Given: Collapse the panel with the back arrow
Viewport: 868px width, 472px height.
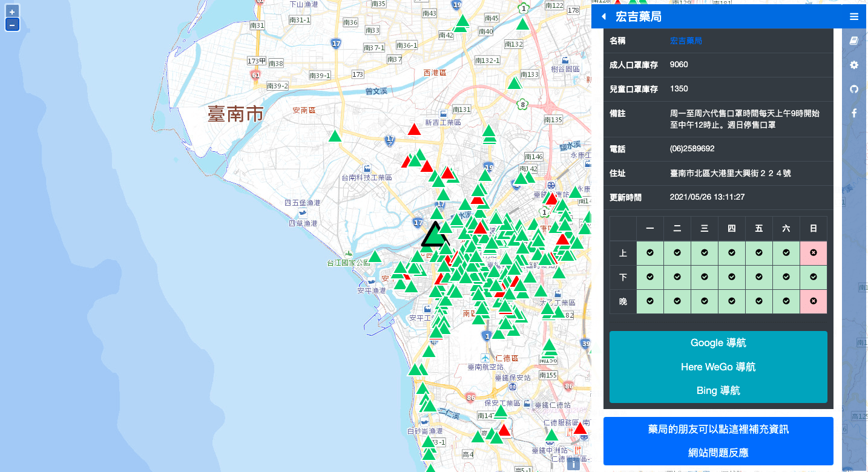Looking at the screenshot, I should click(603, 17).
